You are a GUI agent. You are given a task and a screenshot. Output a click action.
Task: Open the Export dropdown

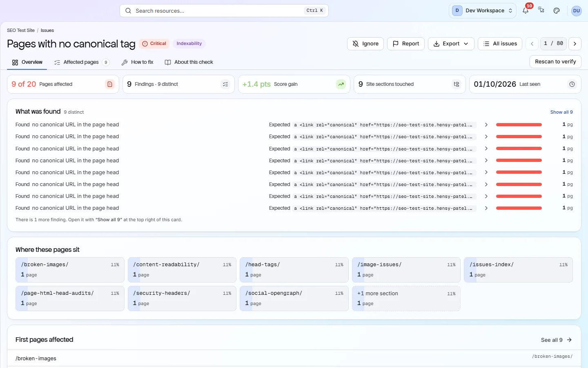pyautogui.click(x=451, y=44)
